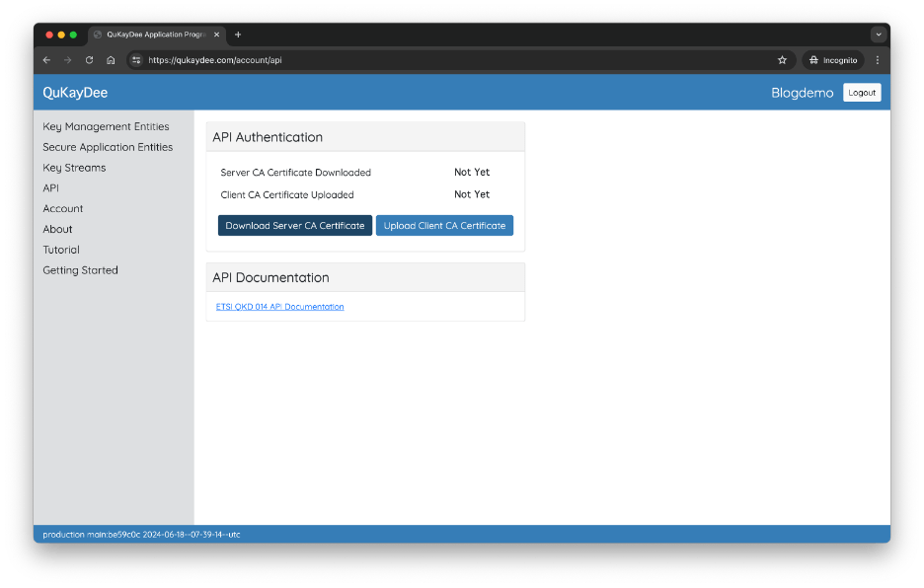Image resolution: width=924 pixels, height=588 pixels.
Task: Go to Secure Application Entities page
Action: point(108,147)
